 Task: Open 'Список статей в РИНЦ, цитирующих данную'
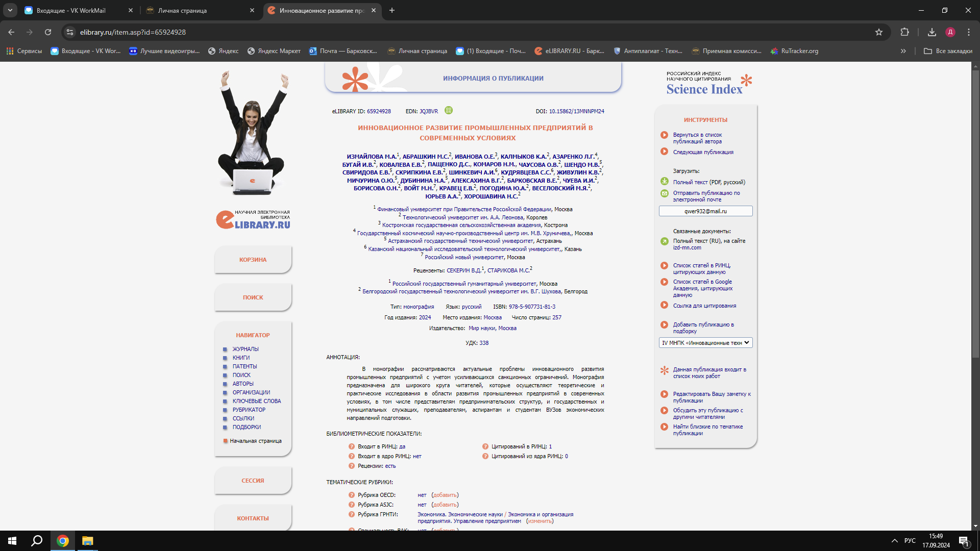point(702,269)
